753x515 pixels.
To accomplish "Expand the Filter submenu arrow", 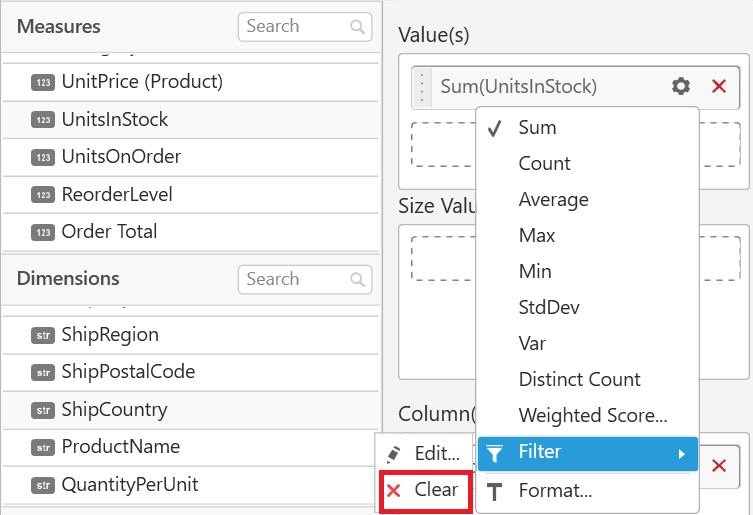I will [682, 454].
